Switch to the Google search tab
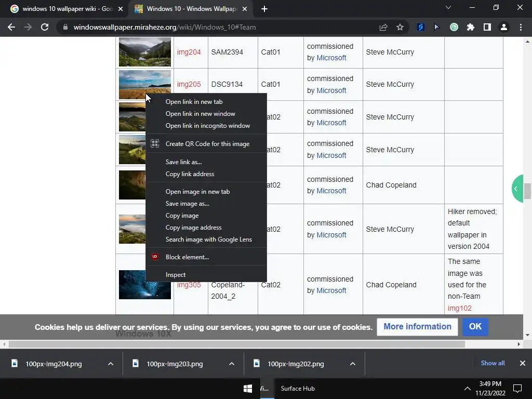This screenshot has height=399, width=532. 67,9
